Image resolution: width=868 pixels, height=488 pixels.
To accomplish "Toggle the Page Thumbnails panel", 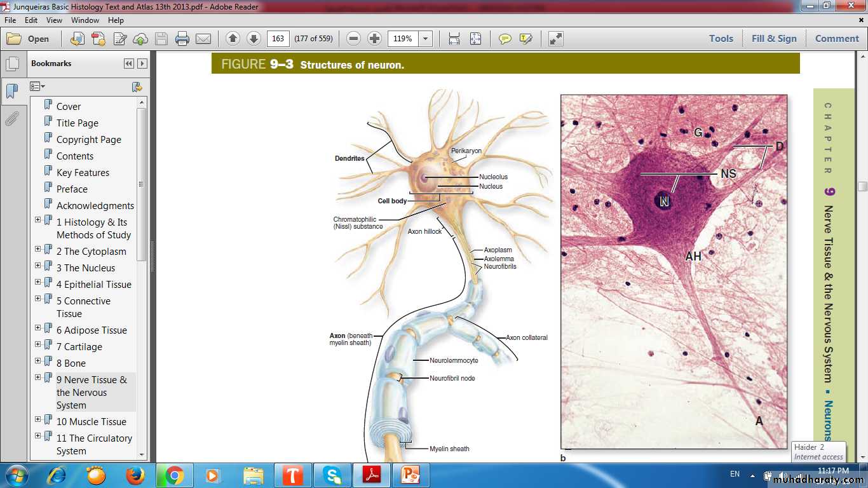I will [x=11, y=64].
